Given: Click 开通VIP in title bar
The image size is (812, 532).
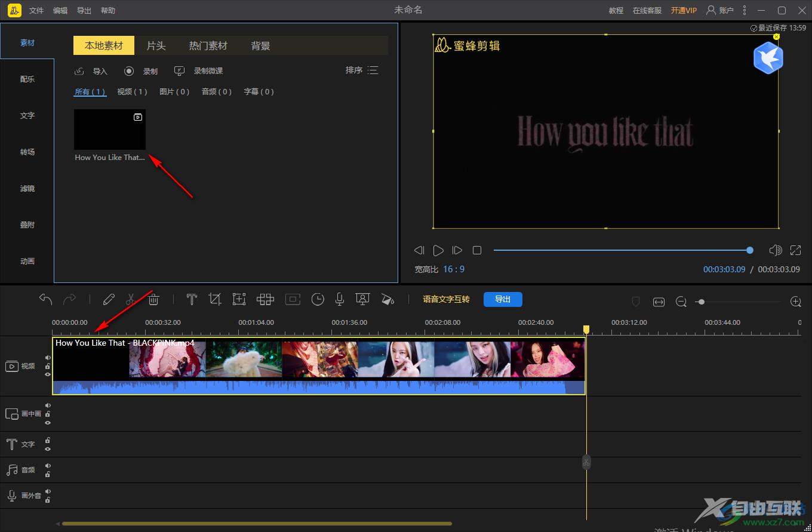Looking at the screenshot, I should pyautogui.click(x=684, y=11).
